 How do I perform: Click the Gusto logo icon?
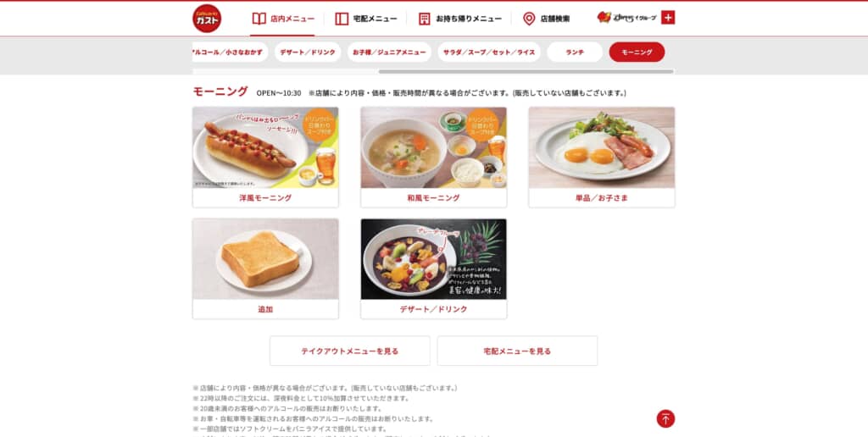(x=207, y=19)
